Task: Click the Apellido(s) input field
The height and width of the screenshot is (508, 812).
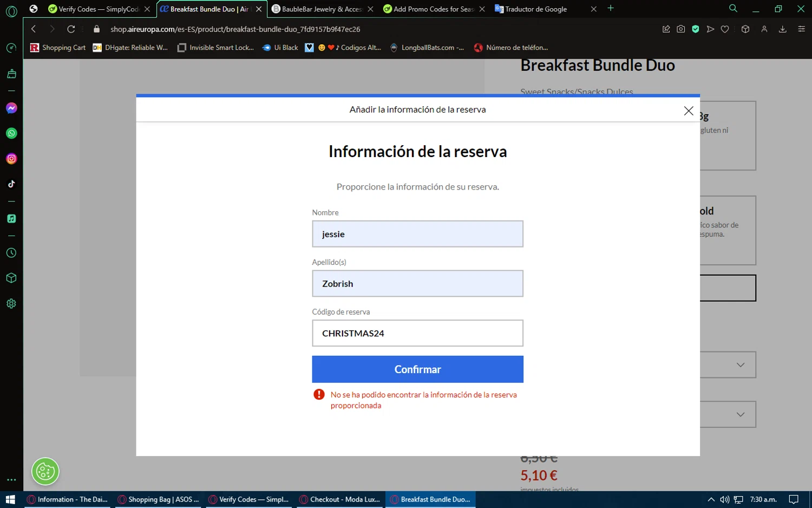Action: (417, 284)
